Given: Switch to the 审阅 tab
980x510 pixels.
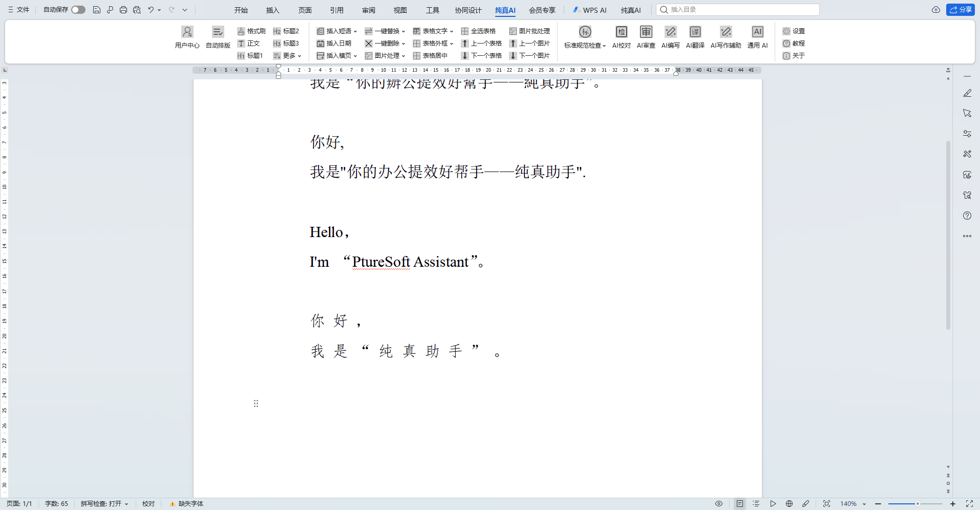Looking at the screenshot, I should pos(369,10).
